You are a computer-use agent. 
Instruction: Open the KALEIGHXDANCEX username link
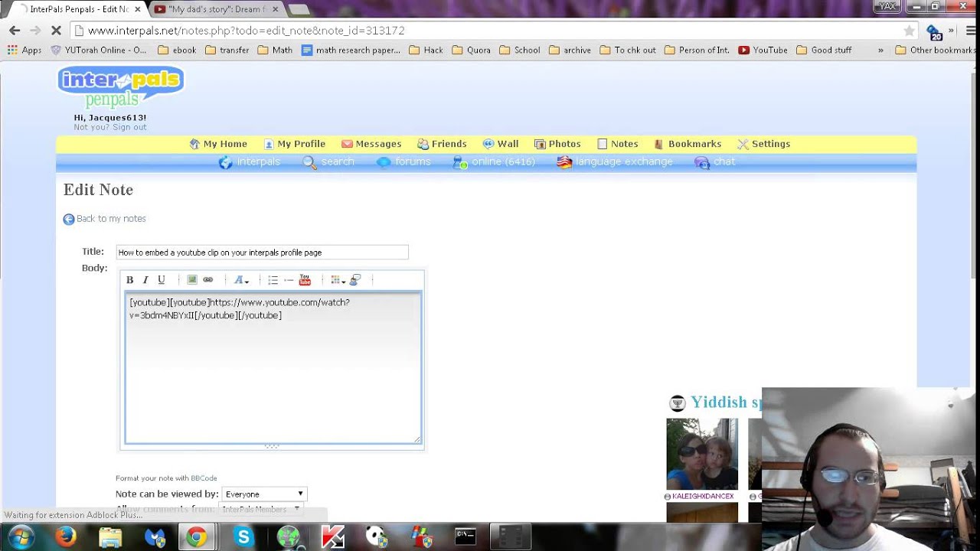[x=703, y=497]
